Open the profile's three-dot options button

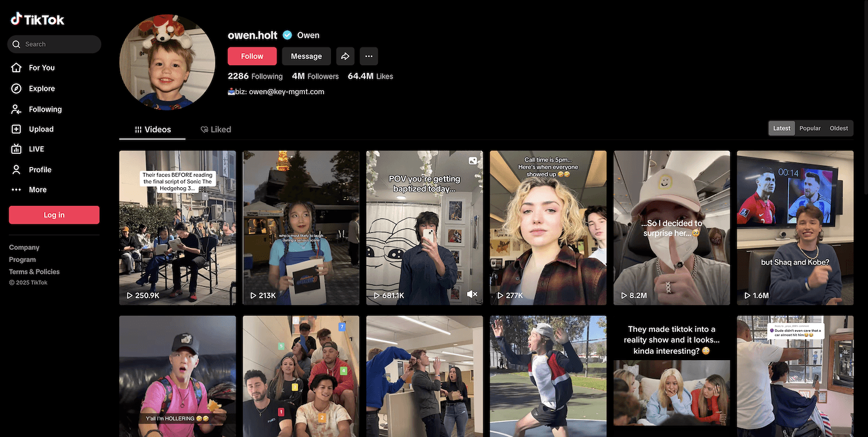point(369,56)
